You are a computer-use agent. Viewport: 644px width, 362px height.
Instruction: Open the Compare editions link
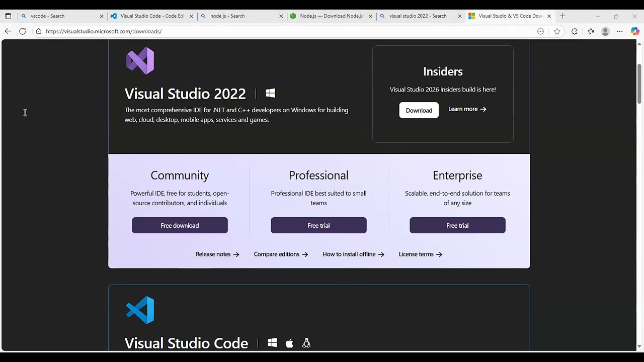coord(281,254)
